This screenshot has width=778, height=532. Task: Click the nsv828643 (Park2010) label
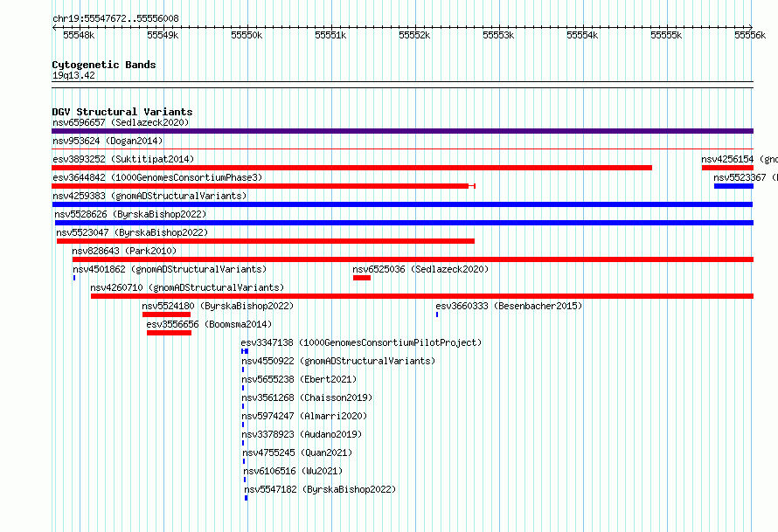click(124, 251)
